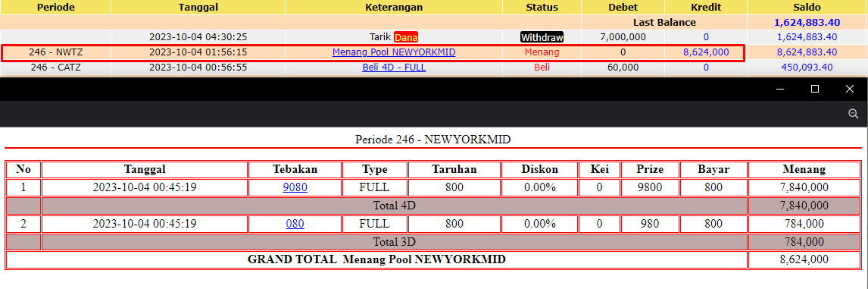This screenshot has width=868, height=289.
Task: Select the Menang status text
Action: pos(542,52)
